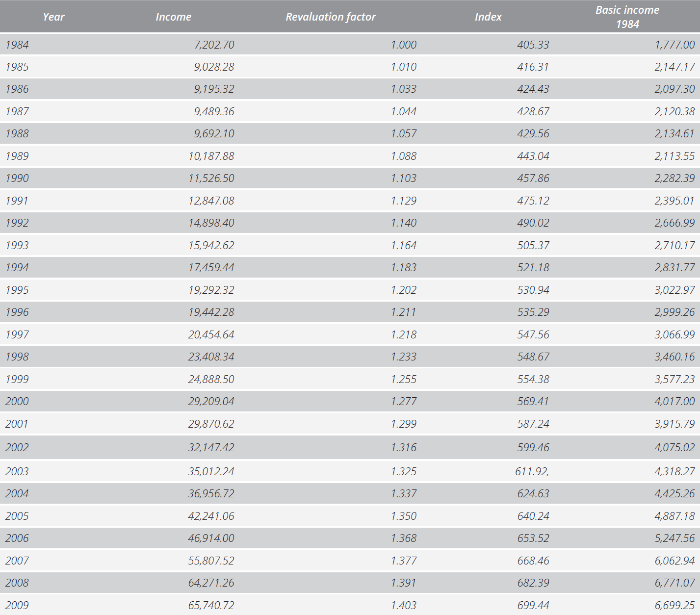Click the 'Income' column header
Screen dimensions: 700x615
173,17
